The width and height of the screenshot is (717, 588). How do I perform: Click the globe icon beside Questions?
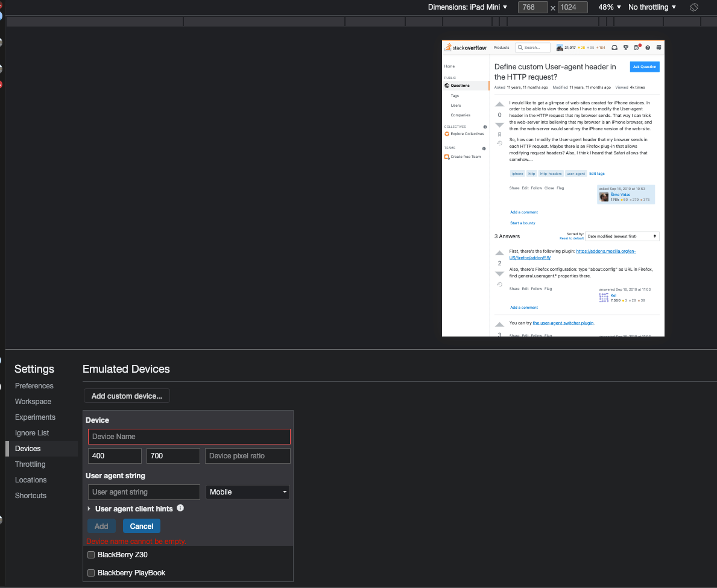(x=447, y=86)
